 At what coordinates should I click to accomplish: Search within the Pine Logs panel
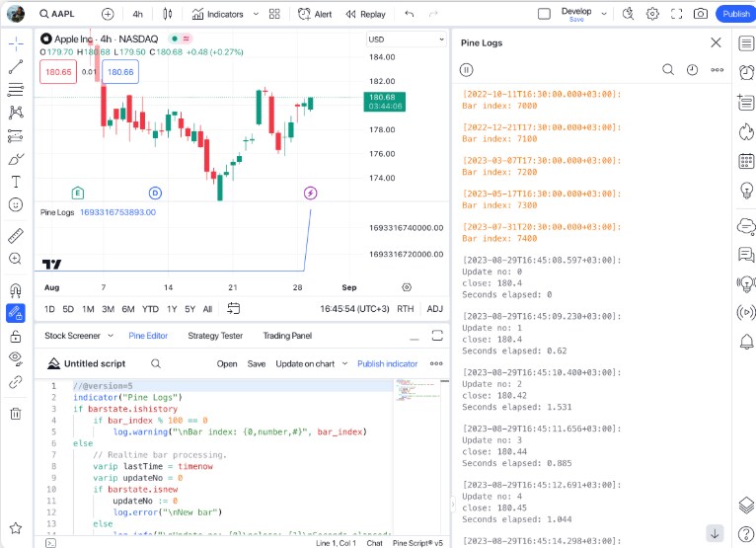pos(668,70)
